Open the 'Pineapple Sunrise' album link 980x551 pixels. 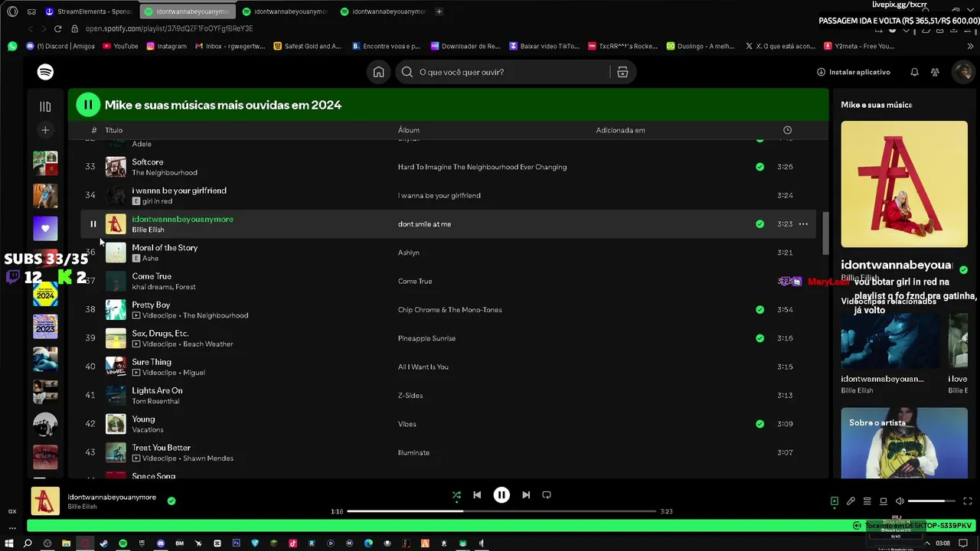(x=426, y=338)
